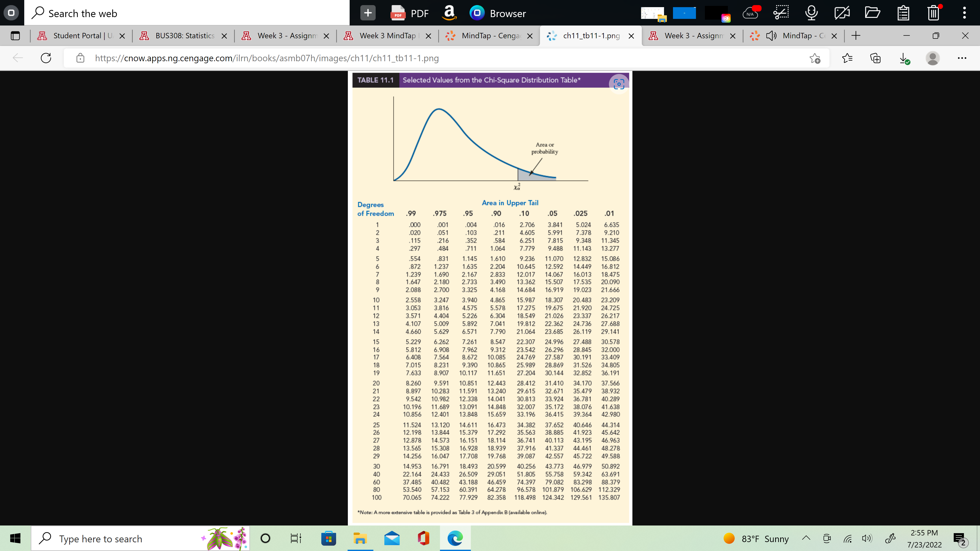Open the browser settings three-dot menu
Screen dimensions: 980x551
962,58
